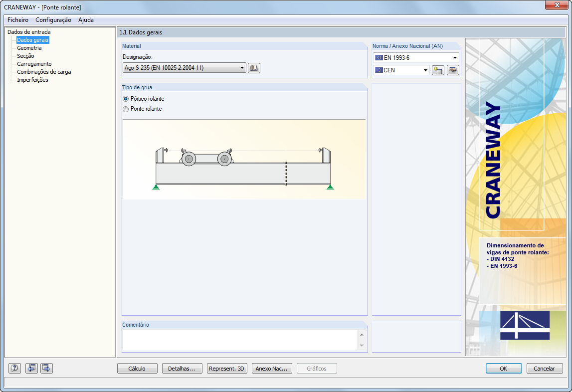Open the Designação material dropdown

pos(184,68)
